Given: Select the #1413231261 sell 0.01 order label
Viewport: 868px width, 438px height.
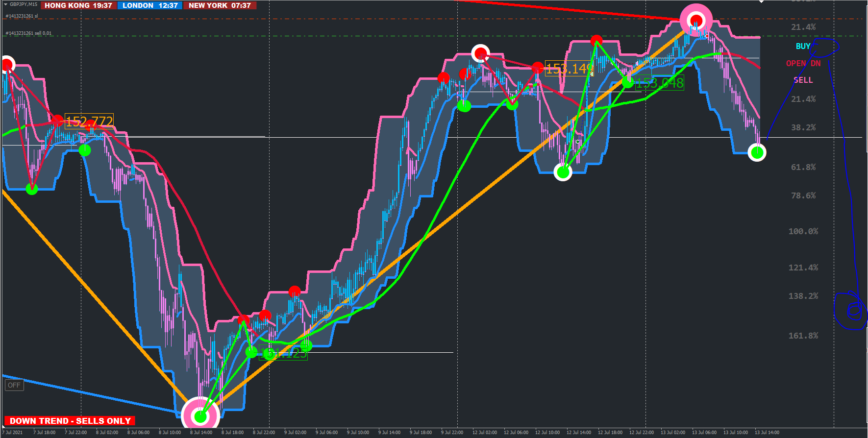Looking at the screenshot, I should pyautogui.click(x=28, y=33).
